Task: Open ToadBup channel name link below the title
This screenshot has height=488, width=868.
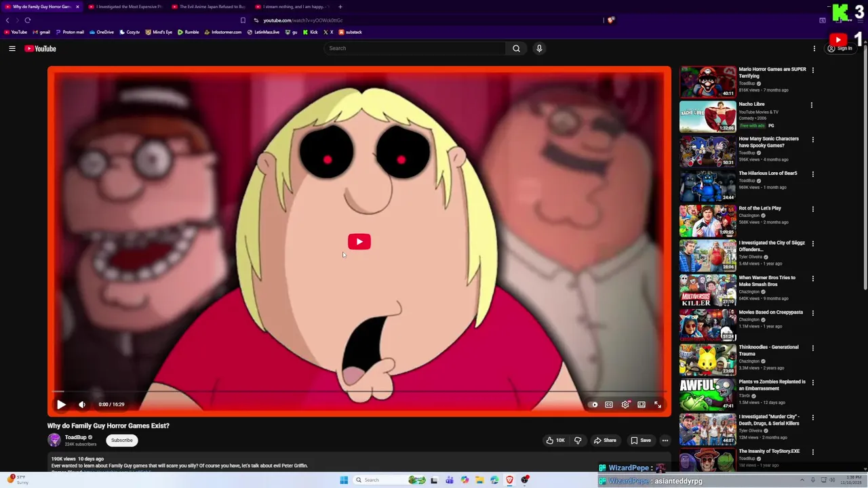Action: coord(75,437)
